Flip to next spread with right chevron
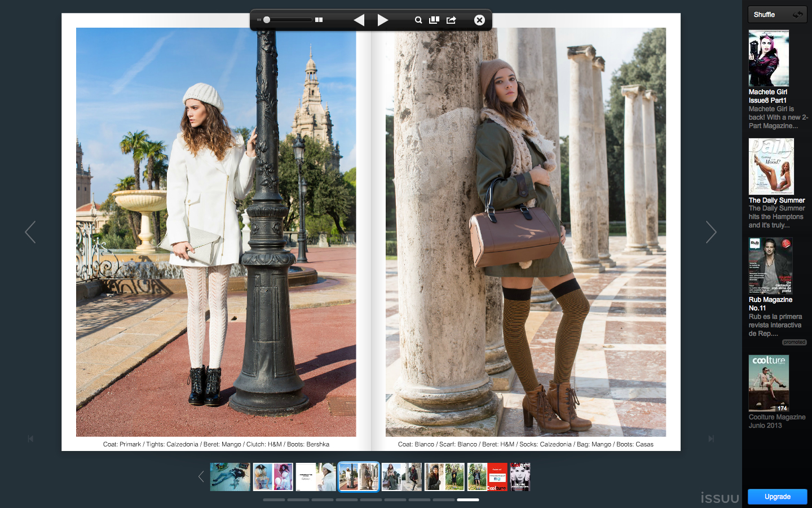Image resolution: width=812 pixels, height=508 pixels. pos(711,232)
